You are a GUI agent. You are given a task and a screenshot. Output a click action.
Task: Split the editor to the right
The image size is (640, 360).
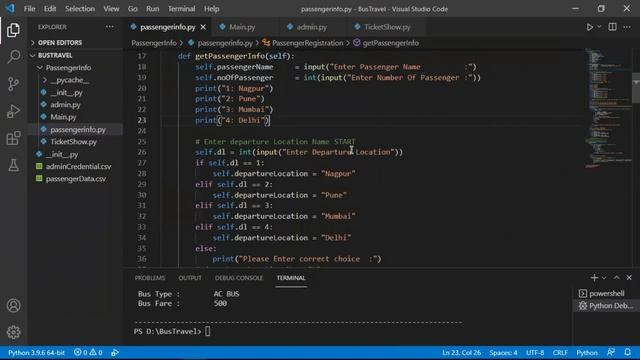pos(612,27)
